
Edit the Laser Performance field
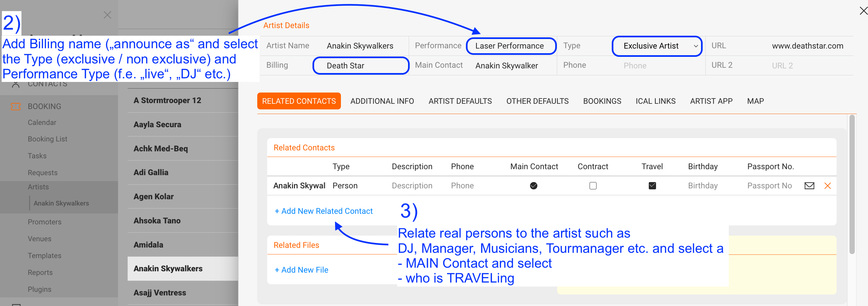(x=511, y=46)
